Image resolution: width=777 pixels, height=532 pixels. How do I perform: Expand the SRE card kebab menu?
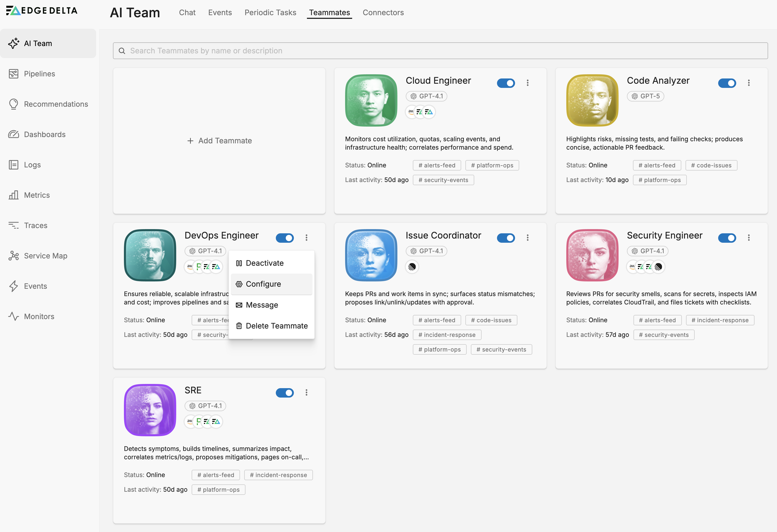[306, 393]
